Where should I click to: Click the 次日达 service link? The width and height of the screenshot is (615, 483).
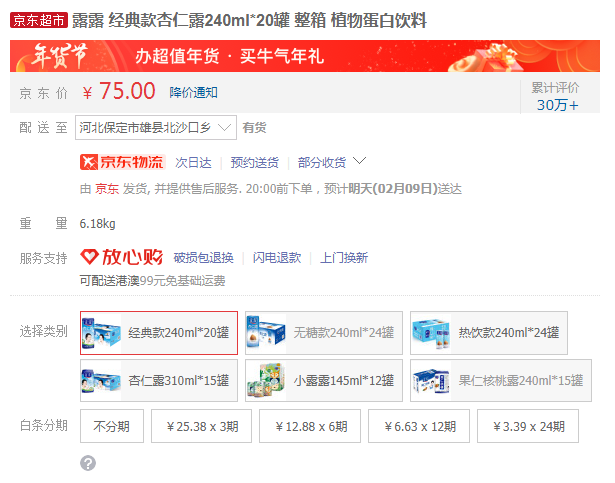point(193,162)
